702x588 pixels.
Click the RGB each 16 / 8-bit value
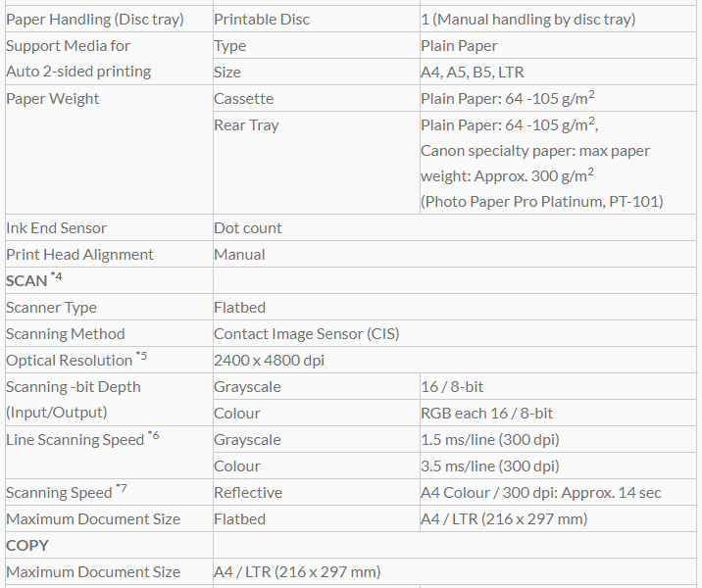[x=486, y=414]
